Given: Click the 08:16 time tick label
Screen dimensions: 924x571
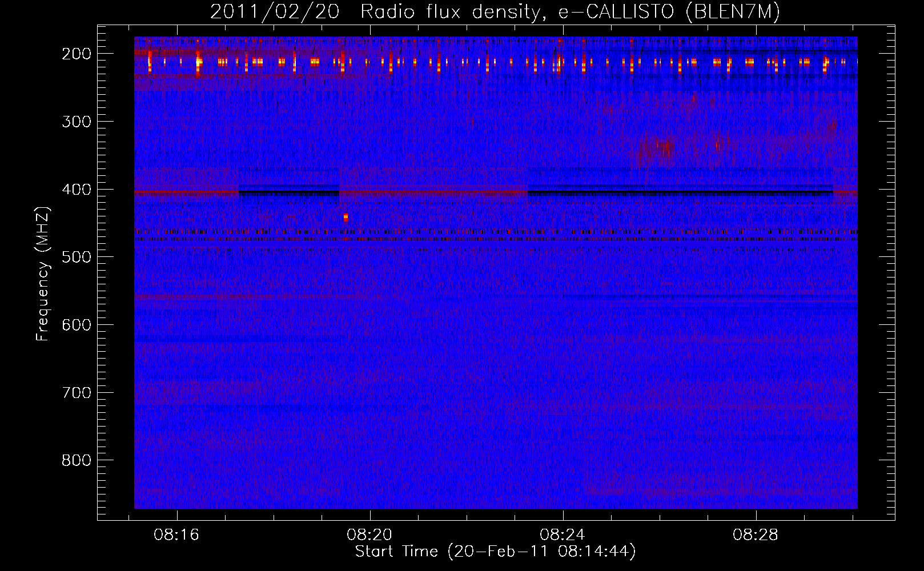Looking at the screenshot, I should tap(176, 535).
